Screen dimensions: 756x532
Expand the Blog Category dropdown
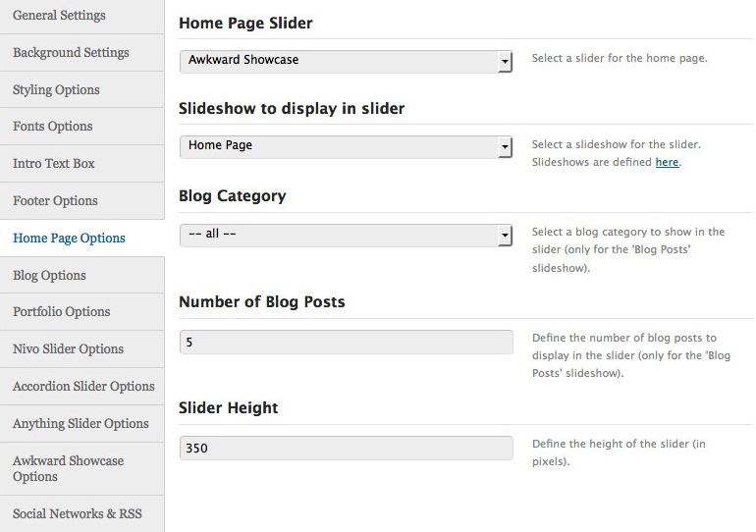click(x=346, y=235)
